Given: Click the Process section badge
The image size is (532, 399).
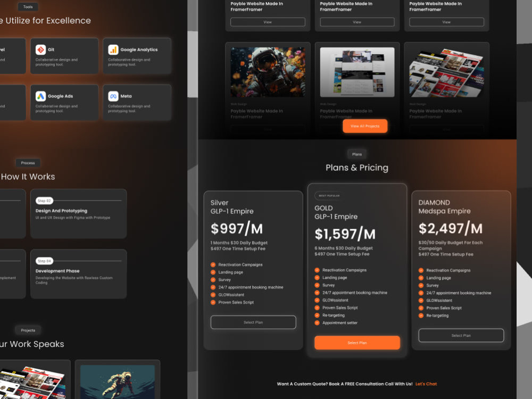Looking at the screenshot, I should 28,163.
